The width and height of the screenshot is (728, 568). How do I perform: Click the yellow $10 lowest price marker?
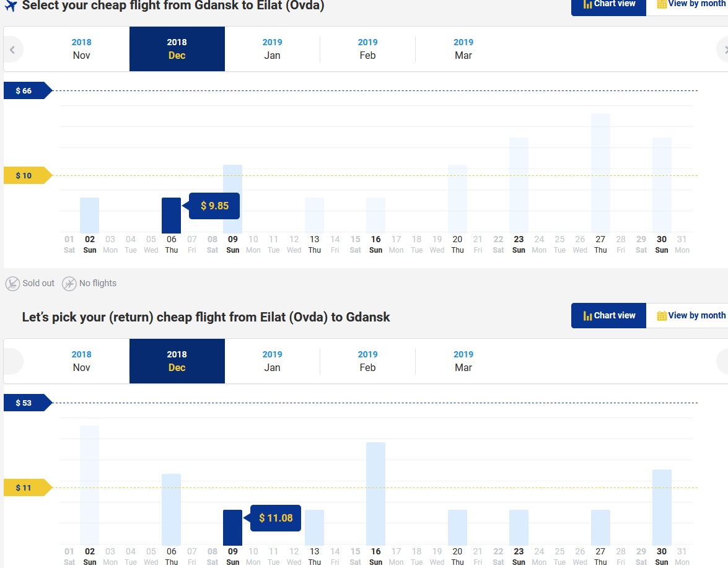point(28,175)
